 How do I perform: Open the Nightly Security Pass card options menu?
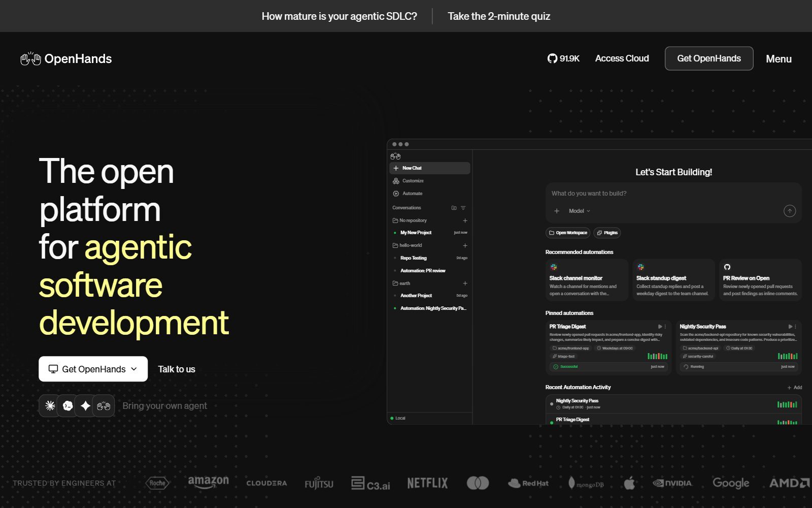click(796, 327)
